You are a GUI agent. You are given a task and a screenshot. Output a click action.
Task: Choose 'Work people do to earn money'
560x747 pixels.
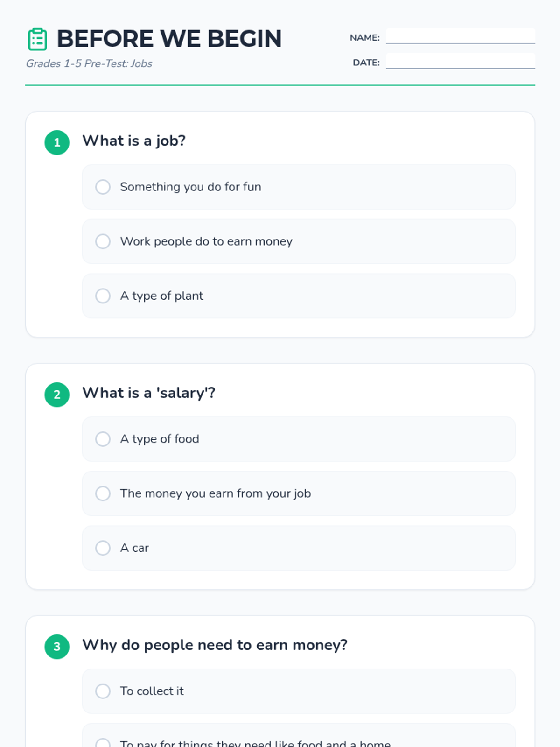point(103,241)
